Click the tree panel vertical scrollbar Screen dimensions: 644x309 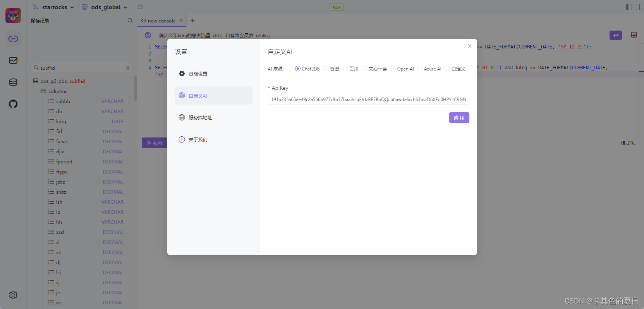pyautogui.click(x=136, y=88)
